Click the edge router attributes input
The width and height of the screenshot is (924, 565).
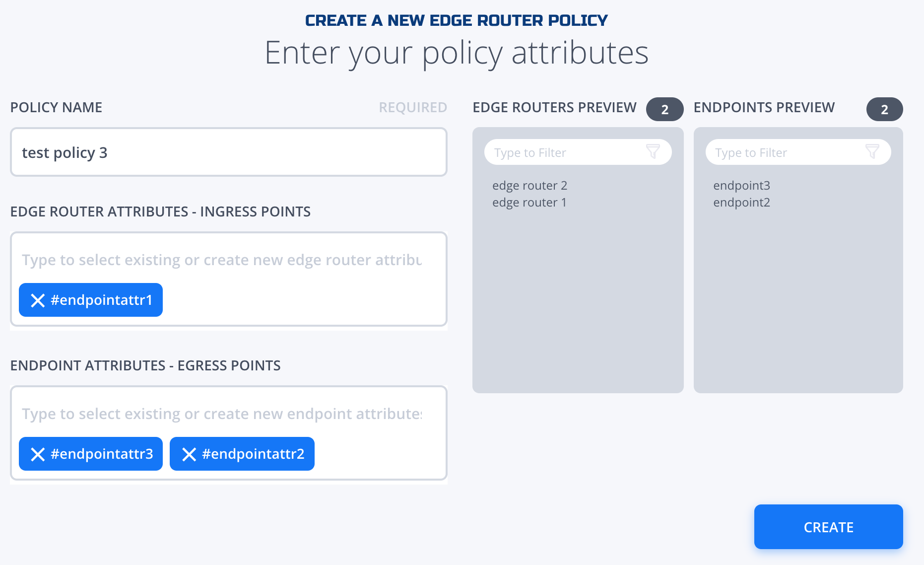(x=222, y=260)
